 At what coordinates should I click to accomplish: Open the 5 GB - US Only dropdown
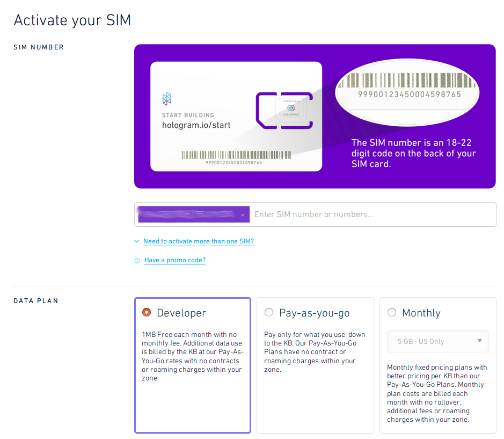pyautogui.click(x=438, y=342)
